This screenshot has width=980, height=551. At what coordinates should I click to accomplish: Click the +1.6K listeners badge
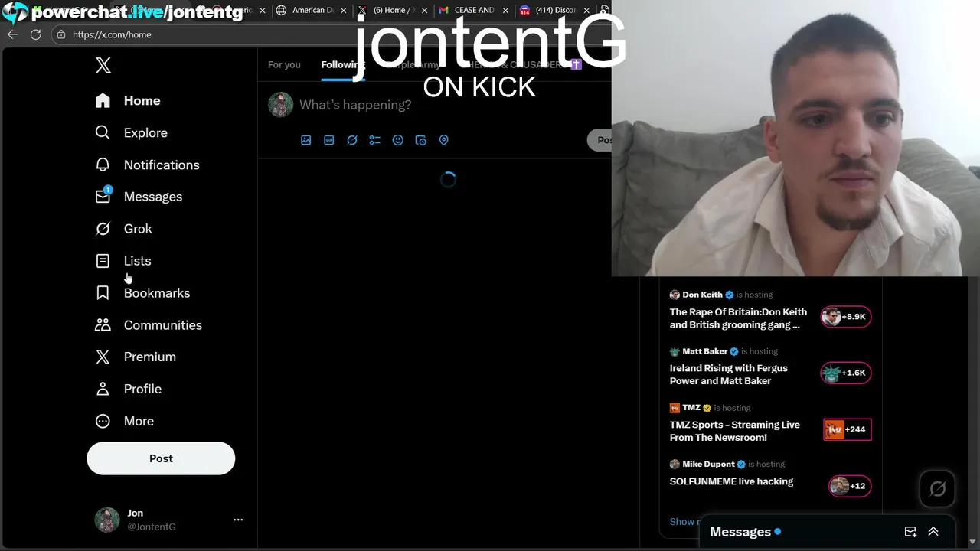point(846,373)
